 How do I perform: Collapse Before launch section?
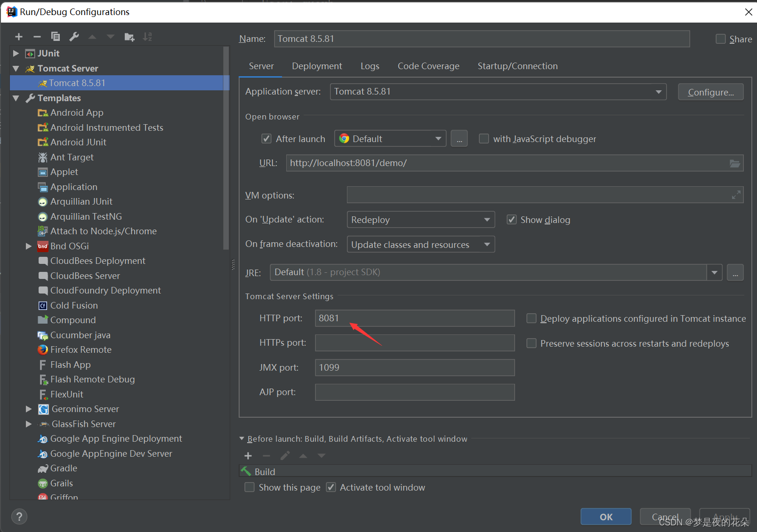242,439
